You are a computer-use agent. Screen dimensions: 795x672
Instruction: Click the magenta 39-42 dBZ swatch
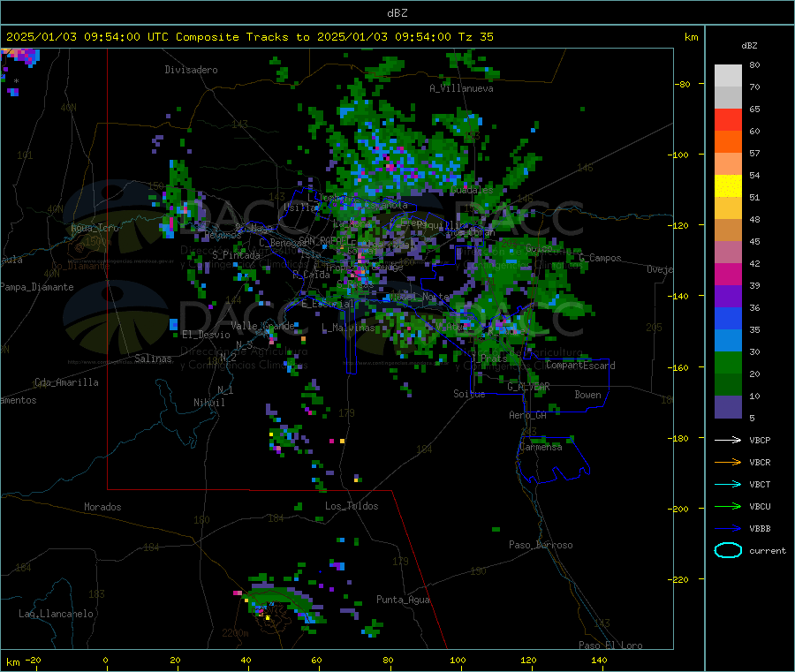[728, 274]
